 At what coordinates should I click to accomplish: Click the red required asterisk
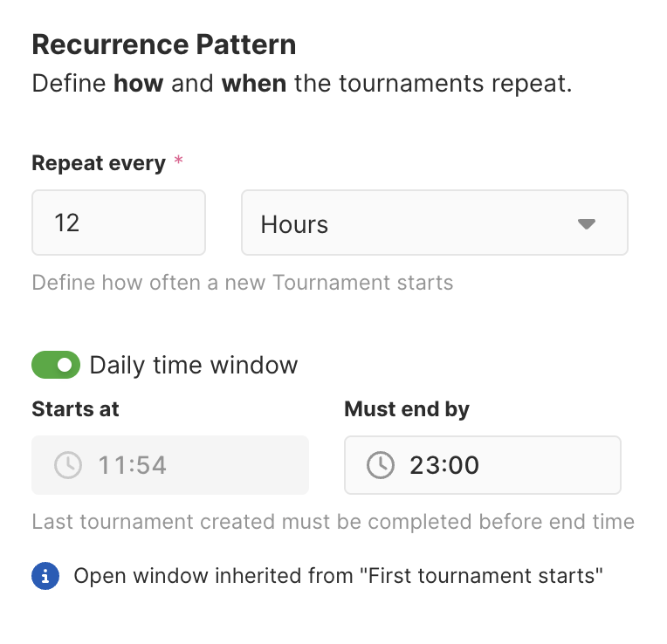(179, 163)
